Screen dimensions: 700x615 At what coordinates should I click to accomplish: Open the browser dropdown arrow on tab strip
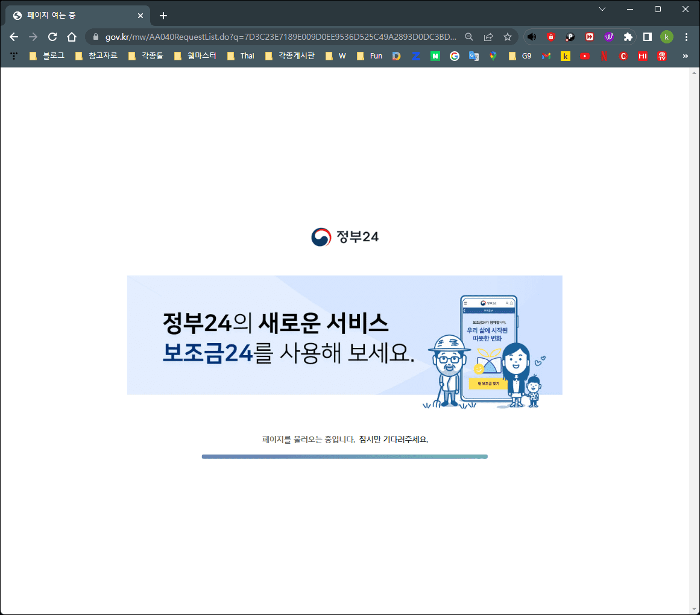pyautogui.click(x=603, y=10)
